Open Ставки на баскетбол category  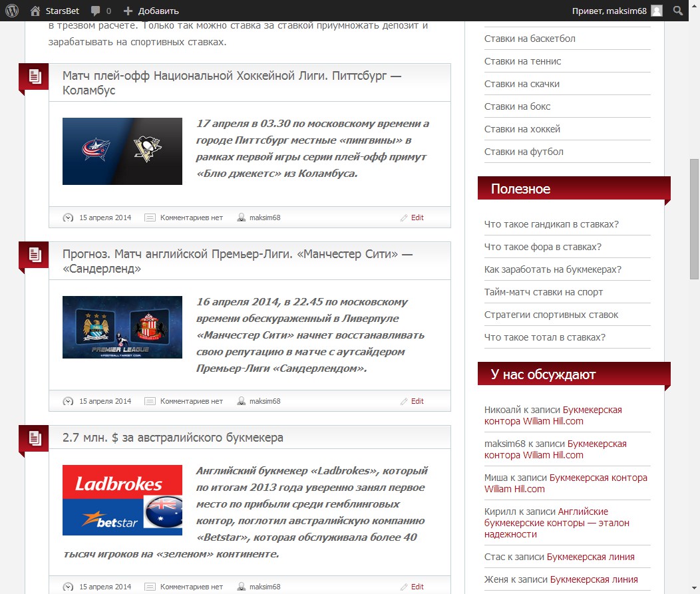tap(530, 39)
